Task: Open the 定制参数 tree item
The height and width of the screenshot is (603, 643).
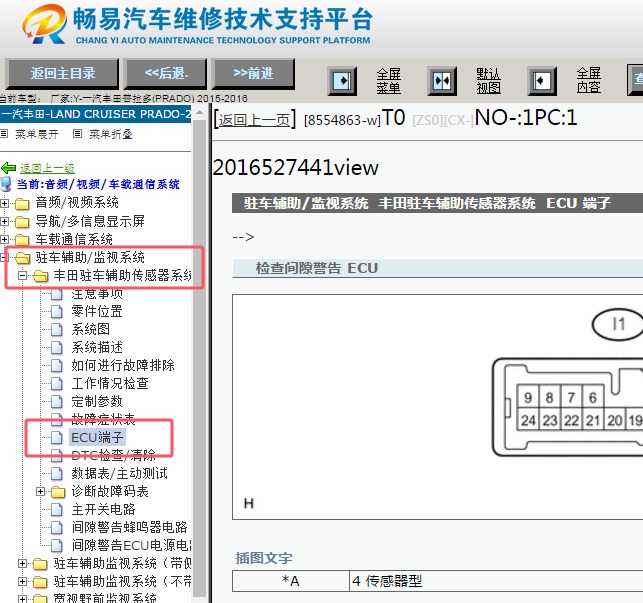Action: [97, 401]
